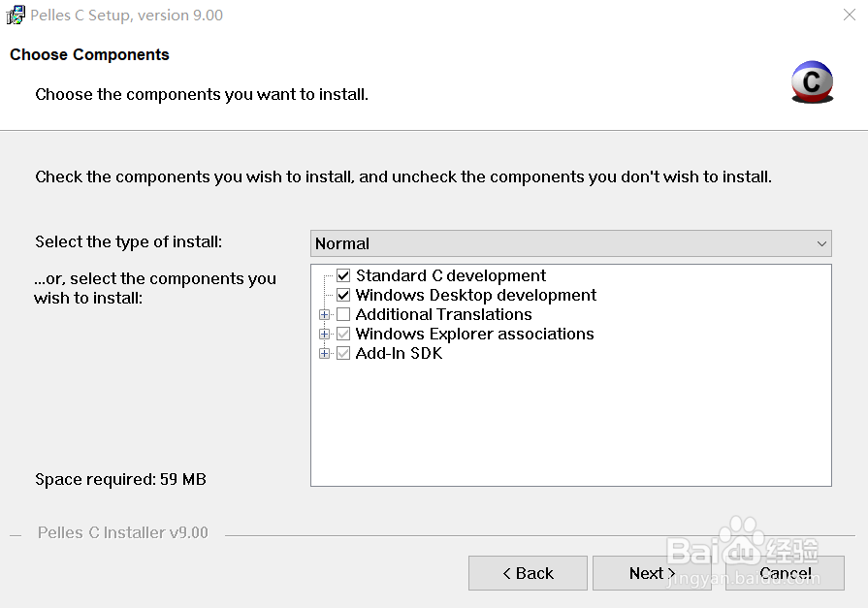Viewport: 868px width, 608px height.
Task: Toggle the Add-In SDK checkbox
Action: click(343, 354)
